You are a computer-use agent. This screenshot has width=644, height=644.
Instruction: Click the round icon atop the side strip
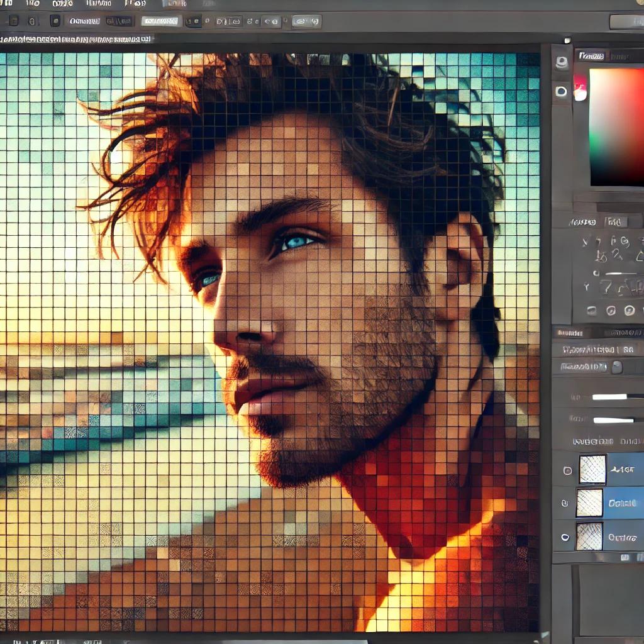click(562, 62)
